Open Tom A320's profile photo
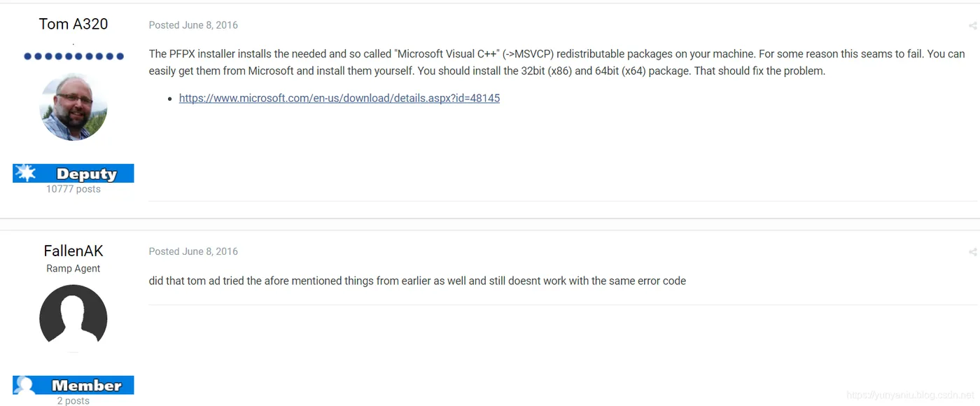980x406 pixels. pyautogui.click(x=73, y=107)
